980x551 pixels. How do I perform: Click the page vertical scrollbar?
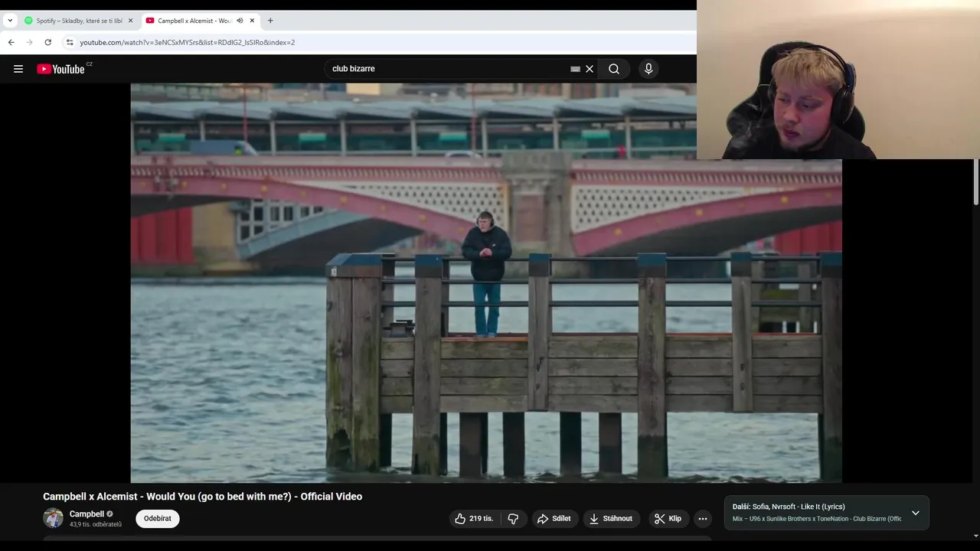976,184
